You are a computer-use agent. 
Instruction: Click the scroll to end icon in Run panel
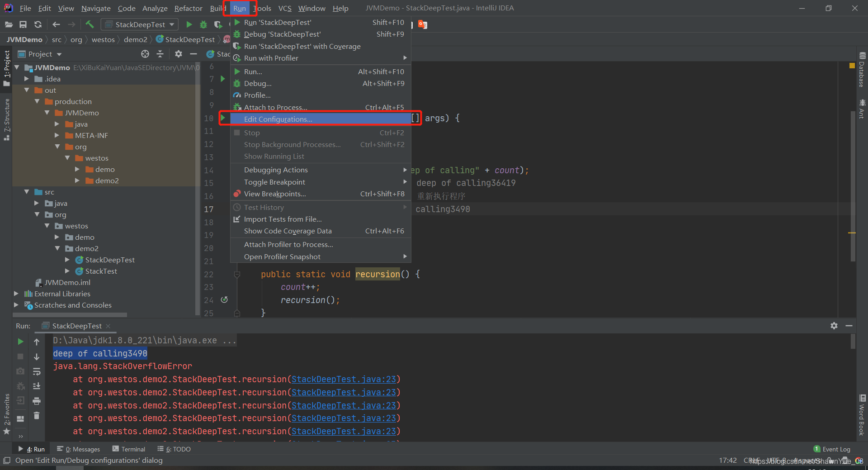[37, 386]
